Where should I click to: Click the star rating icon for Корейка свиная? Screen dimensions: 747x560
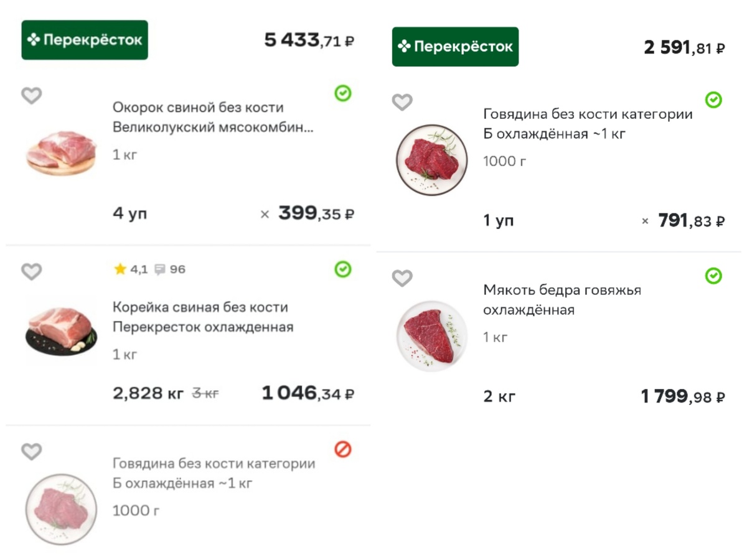[119, 269]
